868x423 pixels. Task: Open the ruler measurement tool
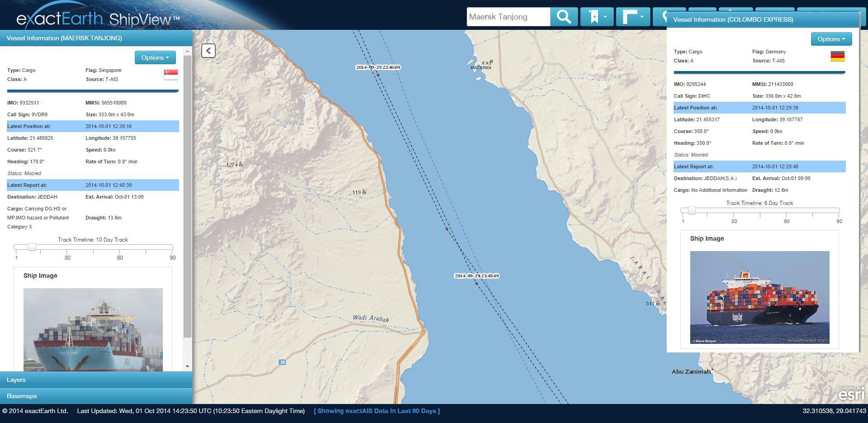632,17
